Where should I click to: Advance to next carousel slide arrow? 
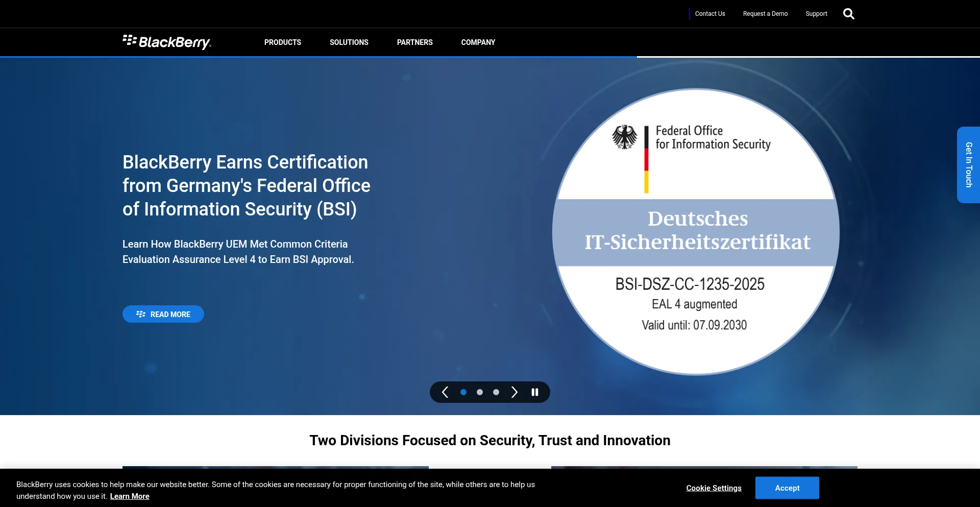pos(514,392)
